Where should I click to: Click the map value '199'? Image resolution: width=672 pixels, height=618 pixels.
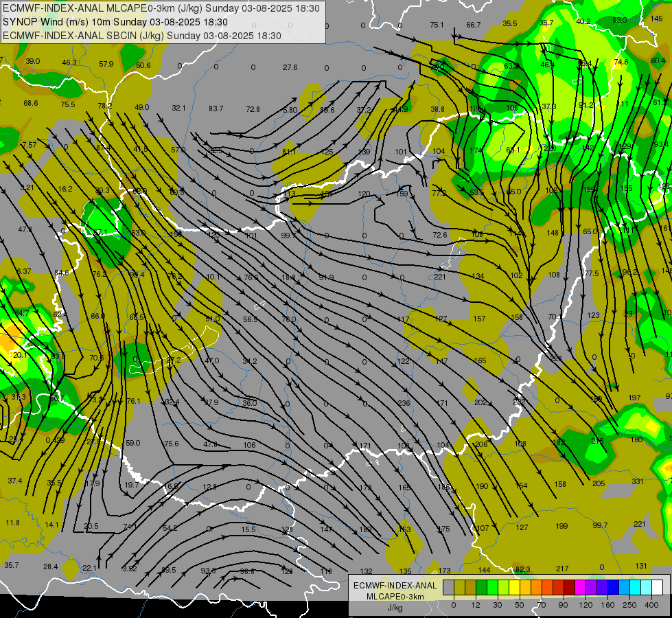(x=561, y=526)
